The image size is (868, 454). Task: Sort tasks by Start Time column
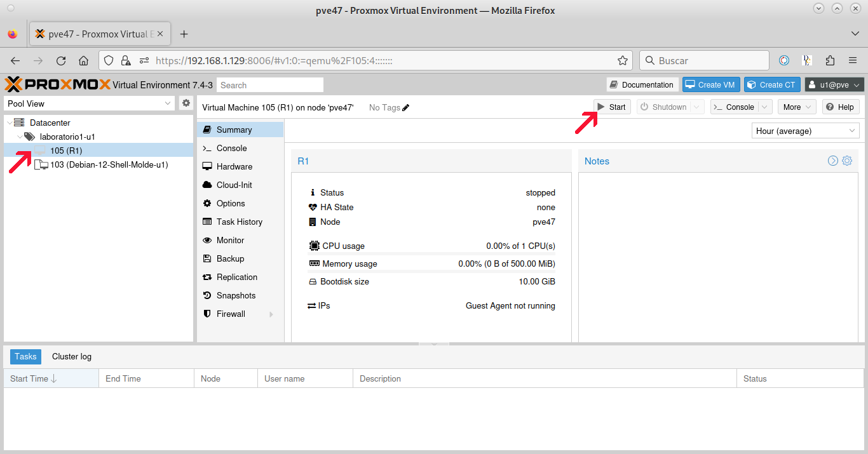tap(51, 378)
